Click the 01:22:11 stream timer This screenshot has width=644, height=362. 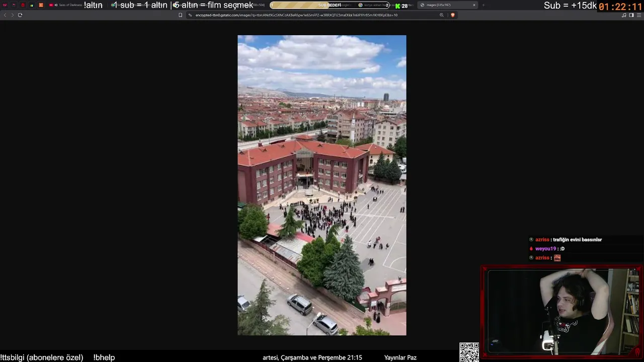[620, 7]
